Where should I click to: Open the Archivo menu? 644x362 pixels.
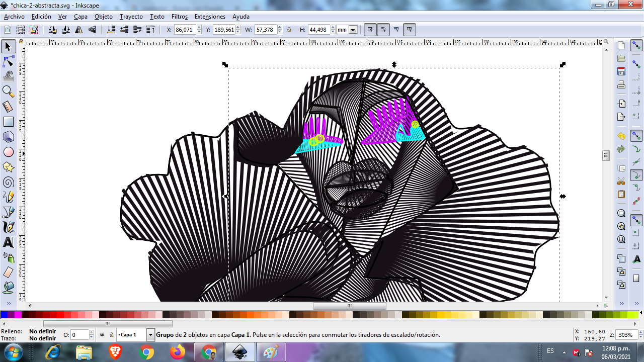(x=14, y=17)
